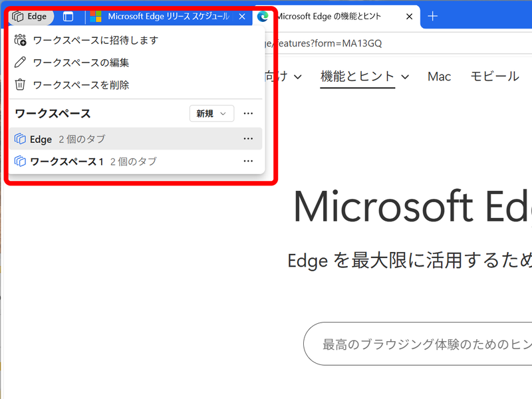
Task: Expand the 向け chevron dropdown
Action: 297,76
